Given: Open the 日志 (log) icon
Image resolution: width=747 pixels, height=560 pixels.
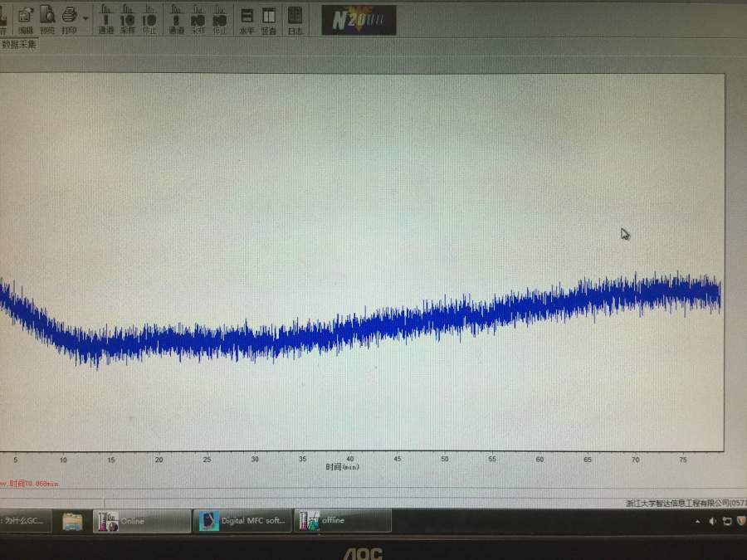Looking at the screenshot, I should pyautogui.click(x=295, y=21).
